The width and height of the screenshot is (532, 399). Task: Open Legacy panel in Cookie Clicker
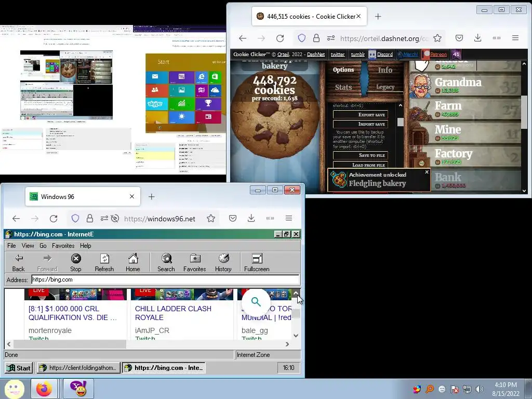point(385,87)
